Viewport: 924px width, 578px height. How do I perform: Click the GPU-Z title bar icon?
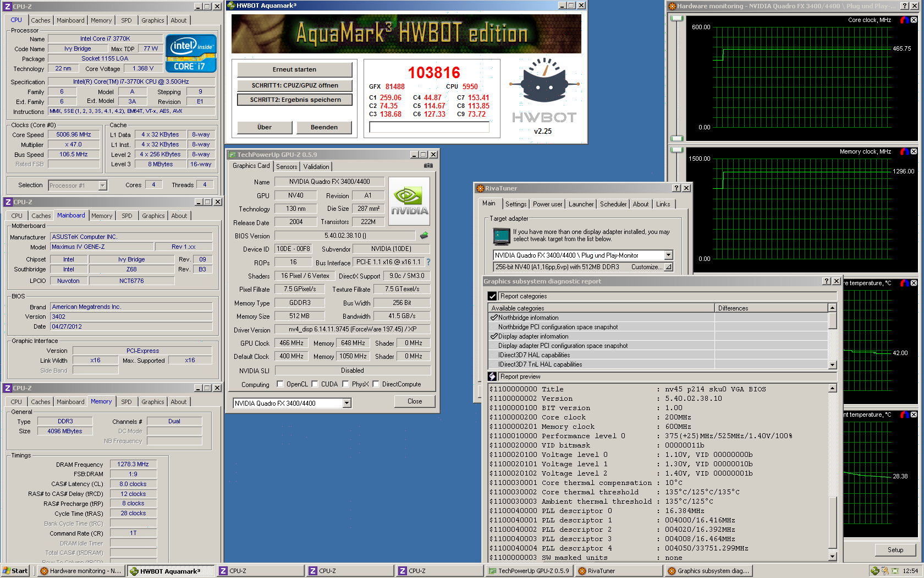click(232, 155)
